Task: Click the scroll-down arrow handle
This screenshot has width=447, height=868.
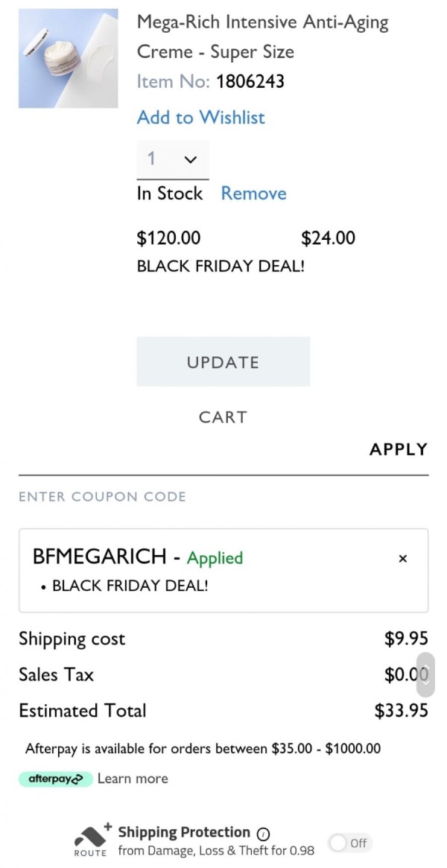Action: coord(425,675)
